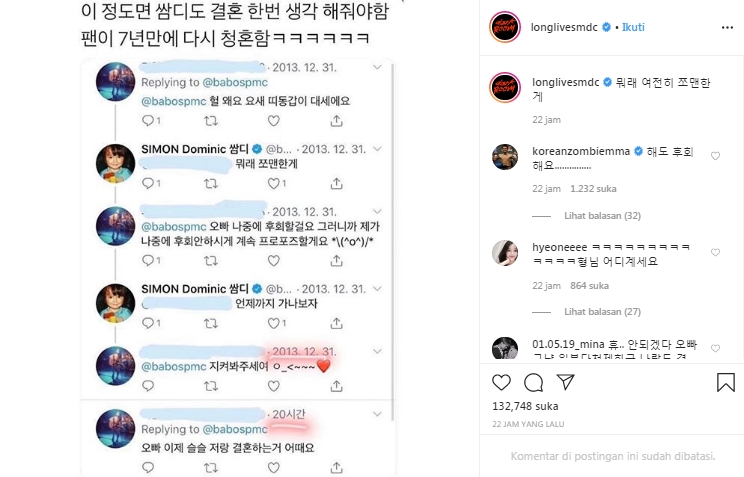Click the post image of the Twitter conversation
This screenshot has width=744, height=477.
(237, 238)
